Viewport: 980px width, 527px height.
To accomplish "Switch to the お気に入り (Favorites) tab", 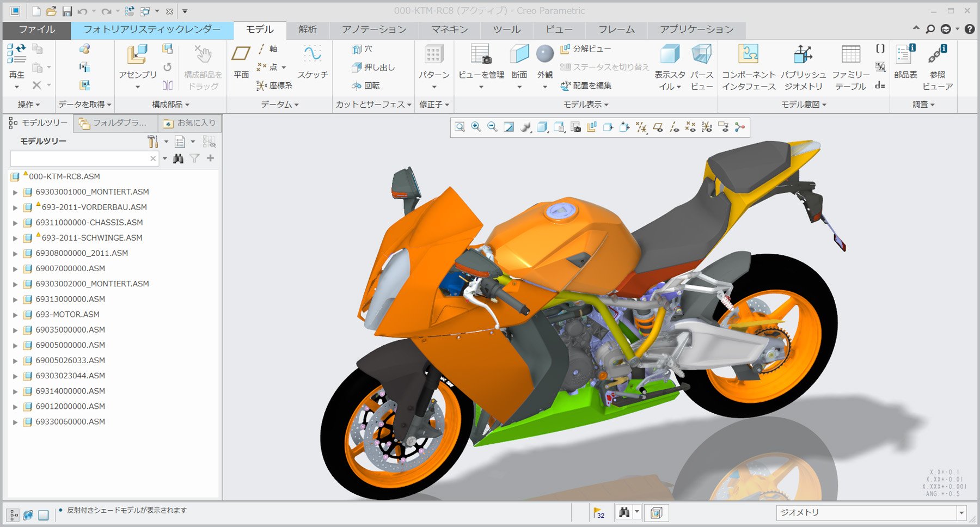I will (x=189, y=124).
